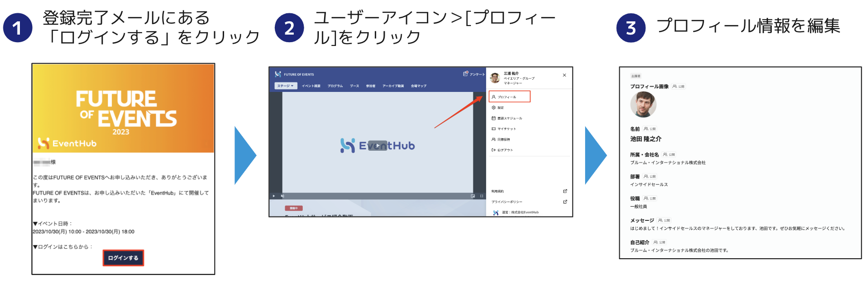This screenshot has height=290, width=868.
Task: Click the picture-in-picture icon on the video
Action: [x=473, y=196]
